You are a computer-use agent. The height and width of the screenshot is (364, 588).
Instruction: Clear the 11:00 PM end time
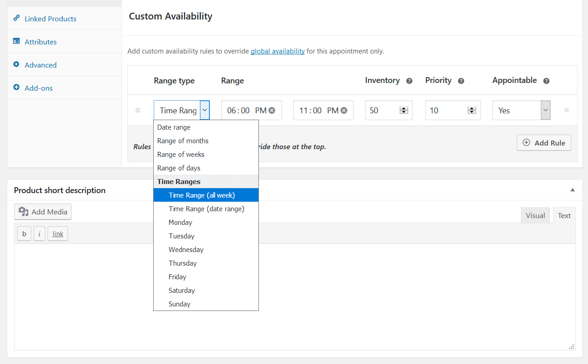tap(344, 110)
